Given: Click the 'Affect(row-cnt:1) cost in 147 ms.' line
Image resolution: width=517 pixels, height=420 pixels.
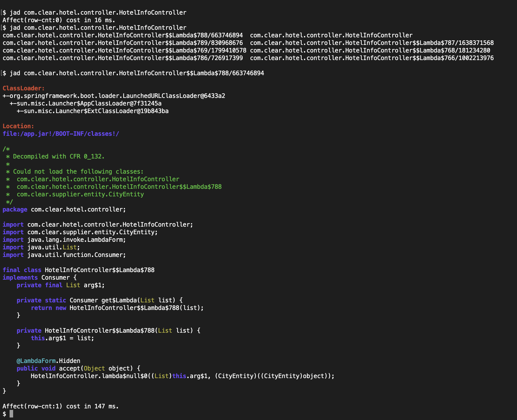Looking at the screenshot, I should pyautogui.click(x=61, y=406).
